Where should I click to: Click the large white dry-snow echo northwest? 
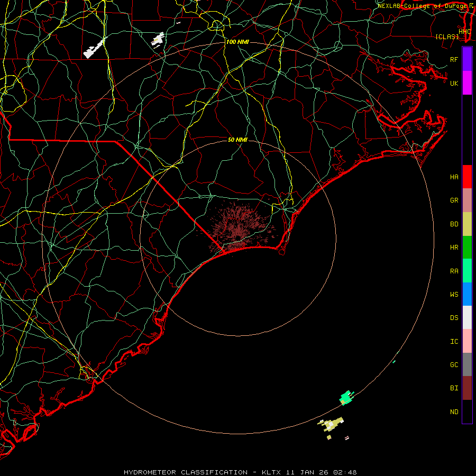95,49
